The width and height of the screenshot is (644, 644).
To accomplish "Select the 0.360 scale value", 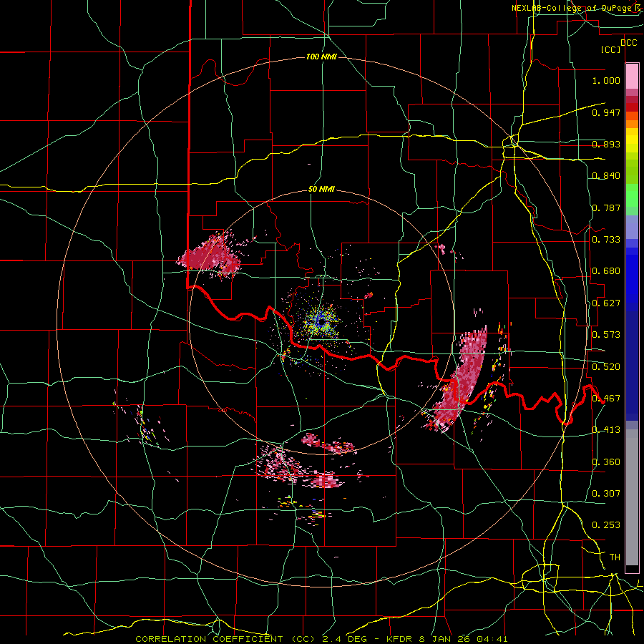I will [x=606, y=462].
